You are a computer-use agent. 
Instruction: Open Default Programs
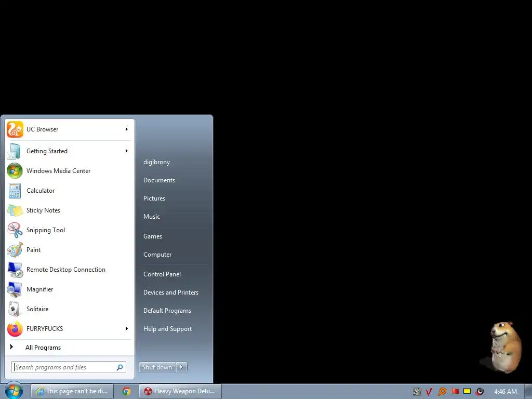(x=167, y=311)
